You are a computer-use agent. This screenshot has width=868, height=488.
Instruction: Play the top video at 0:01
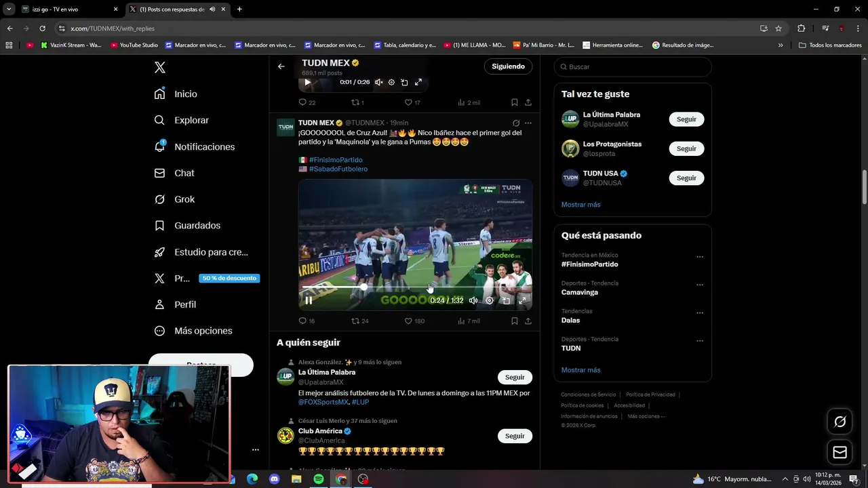[x=307, y=82]
